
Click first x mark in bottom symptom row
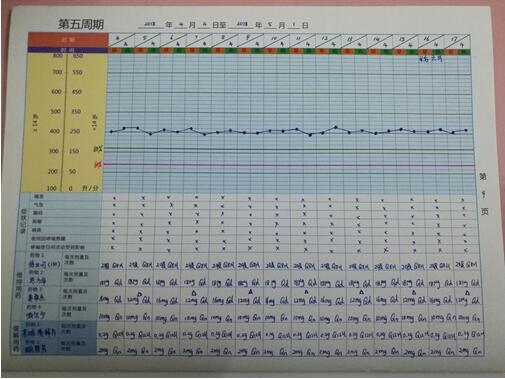113,247
